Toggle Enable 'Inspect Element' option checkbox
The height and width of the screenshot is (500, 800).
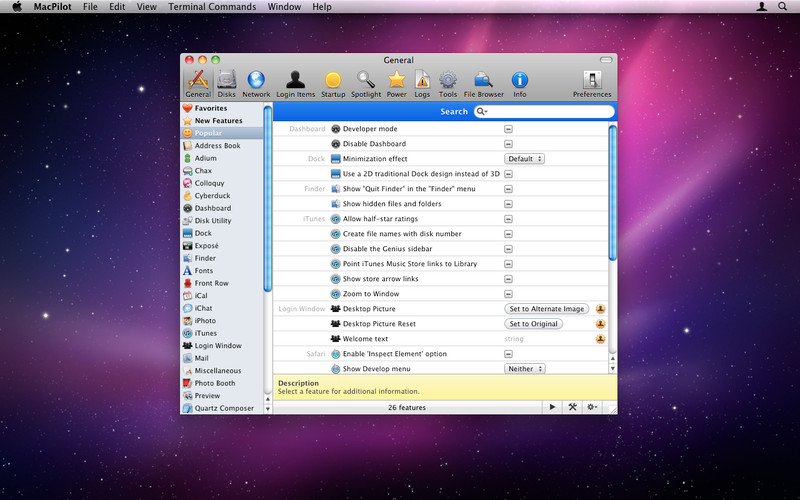(x=508, y=354)
